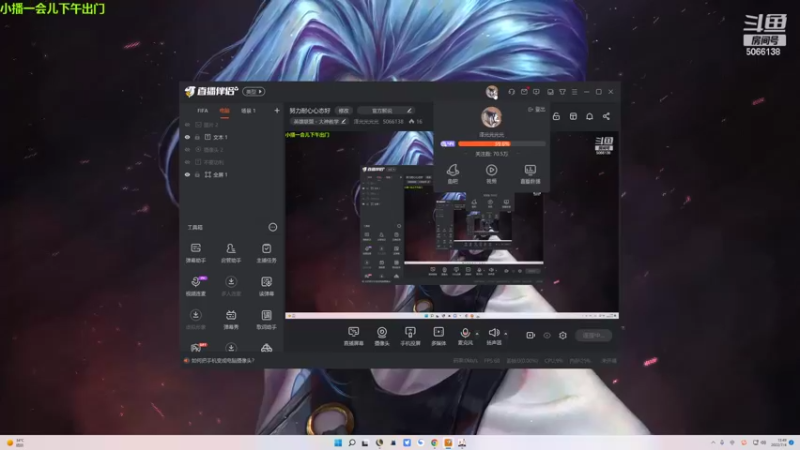Toggle the lock icon above the preview
The height and width of the screenshot is (450, 800).
pos(556,116)
